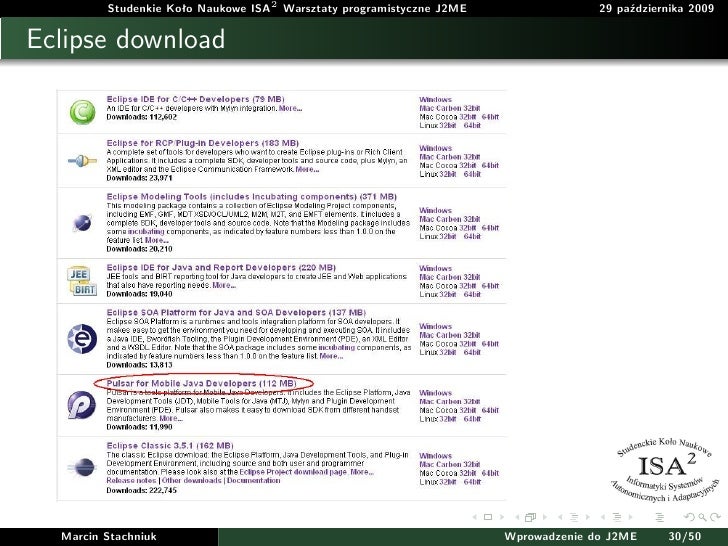Select Mac Carbon 32bit for C/C++ IDE
Viewport: 728px width, 546px height.
pos(449,108)
